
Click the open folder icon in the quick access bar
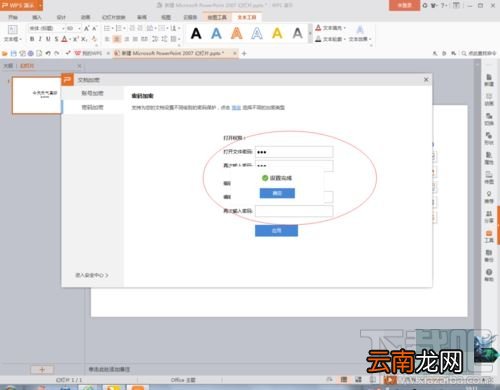(x=5, y=53)
